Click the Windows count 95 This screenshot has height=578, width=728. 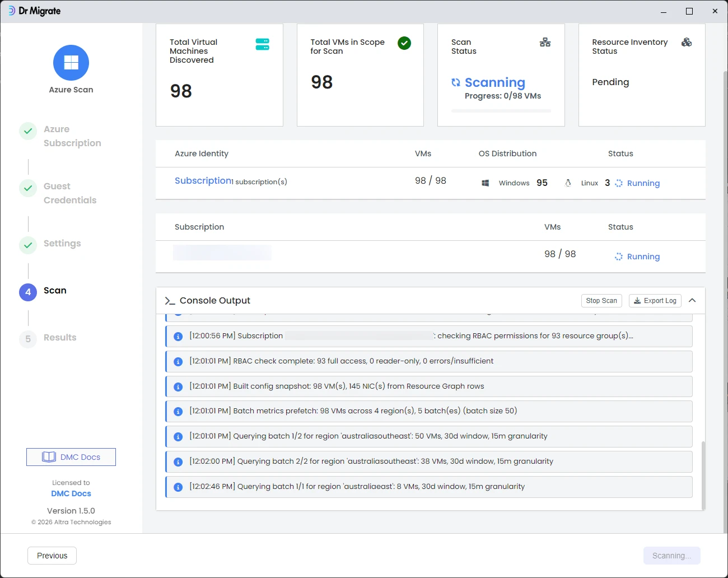click(542, 183)
